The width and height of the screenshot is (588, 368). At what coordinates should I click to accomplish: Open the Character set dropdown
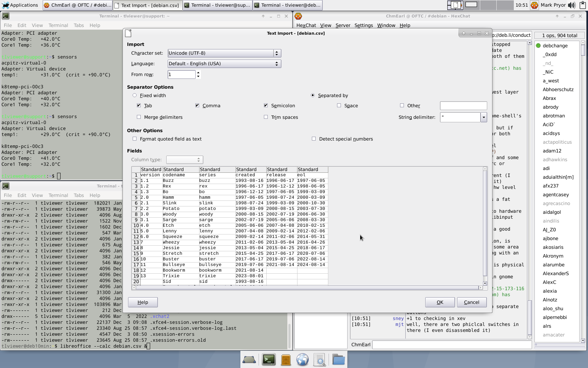coord(224,53)
